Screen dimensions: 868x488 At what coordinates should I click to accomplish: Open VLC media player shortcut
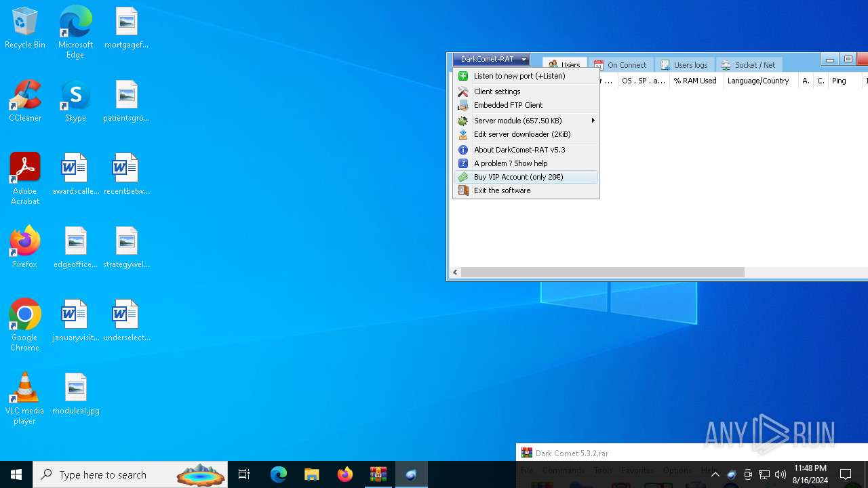click(25, 399)
